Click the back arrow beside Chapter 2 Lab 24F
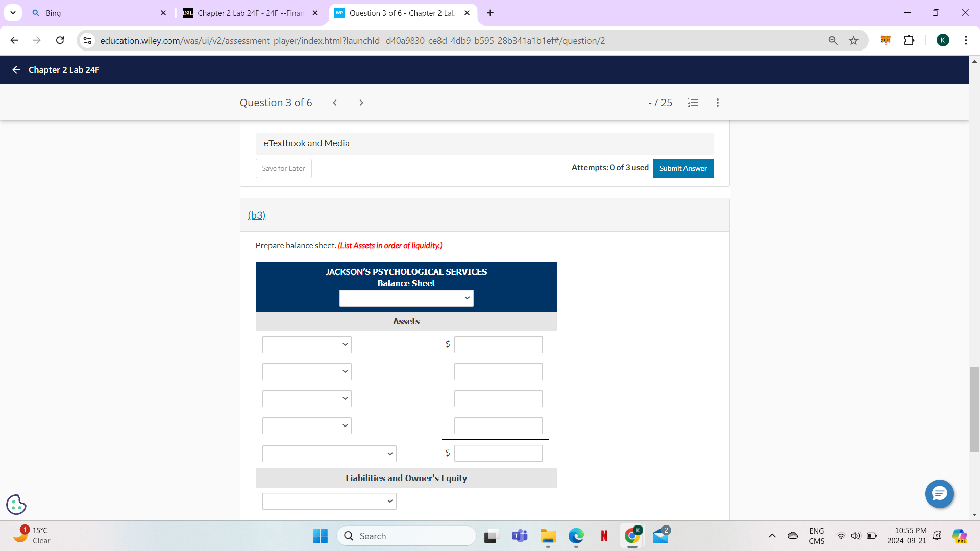980x551 pixels. click(x=16, y=70)
